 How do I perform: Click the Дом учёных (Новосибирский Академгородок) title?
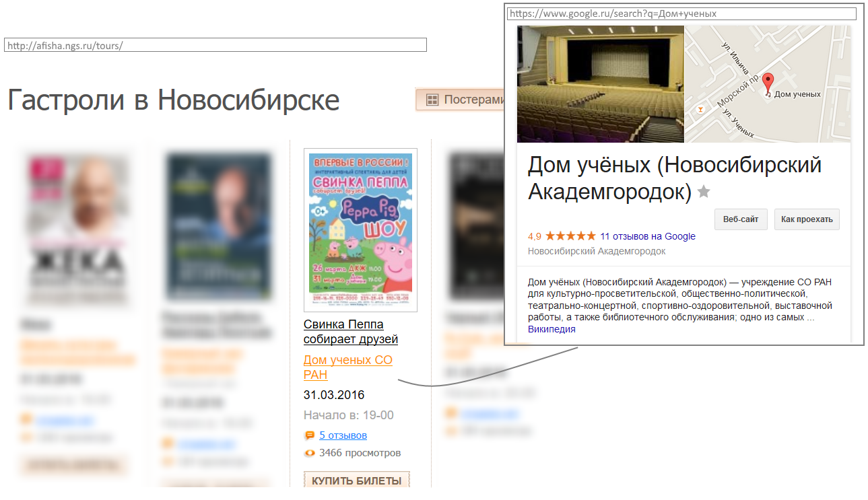675,178
